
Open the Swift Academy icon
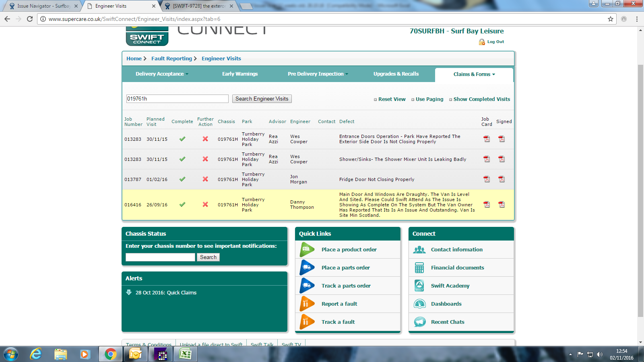pyautogui.click(x=419, y=286)
